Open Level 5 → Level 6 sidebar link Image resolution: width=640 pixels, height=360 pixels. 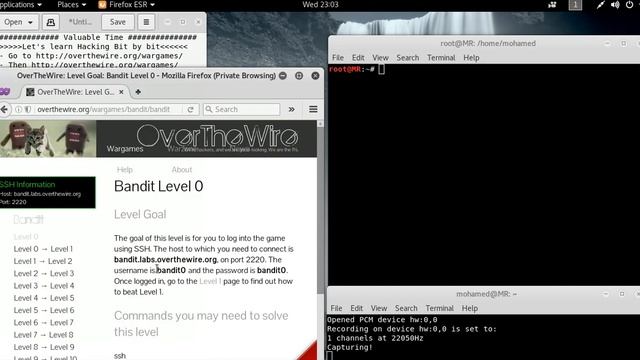44,310
